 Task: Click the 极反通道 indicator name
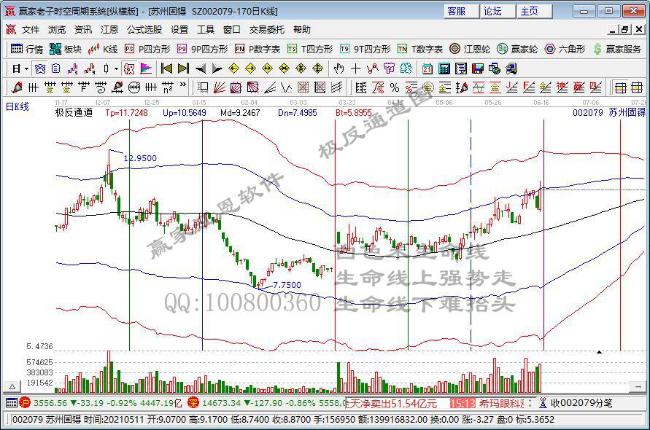point(74,112)
